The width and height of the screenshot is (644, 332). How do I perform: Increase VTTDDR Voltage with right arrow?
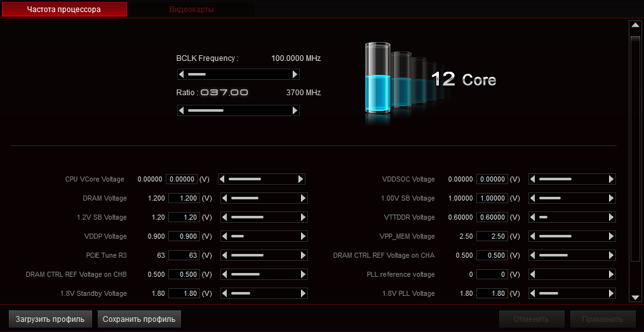click(611, 217)
